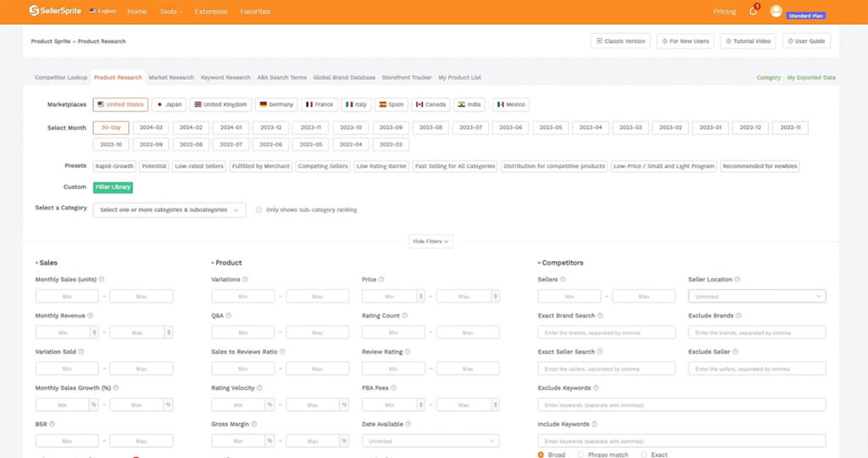
Task: Open the Seller Location dropdown
Action: [x=757, y=297]
